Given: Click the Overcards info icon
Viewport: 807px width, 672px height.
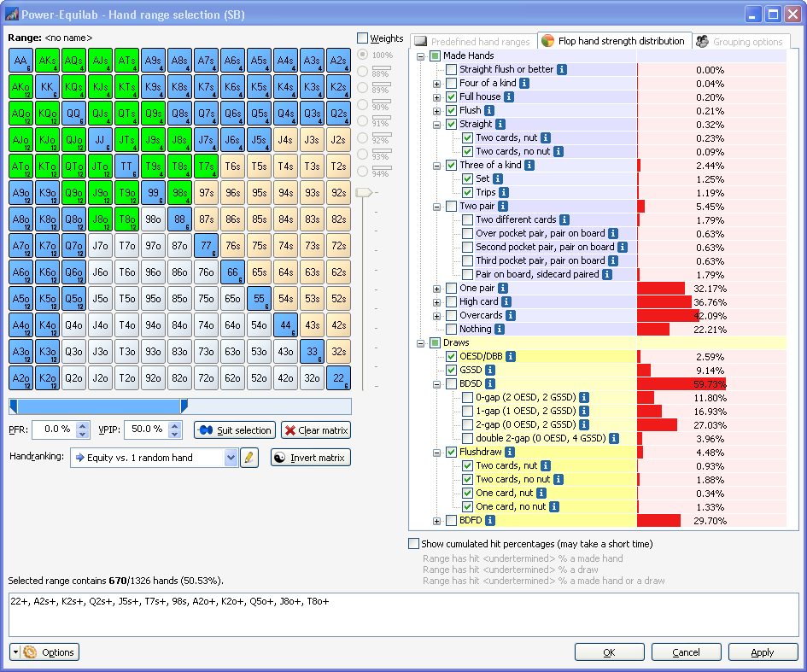Looking at the screenshot, I should click(x=511, y=315).
